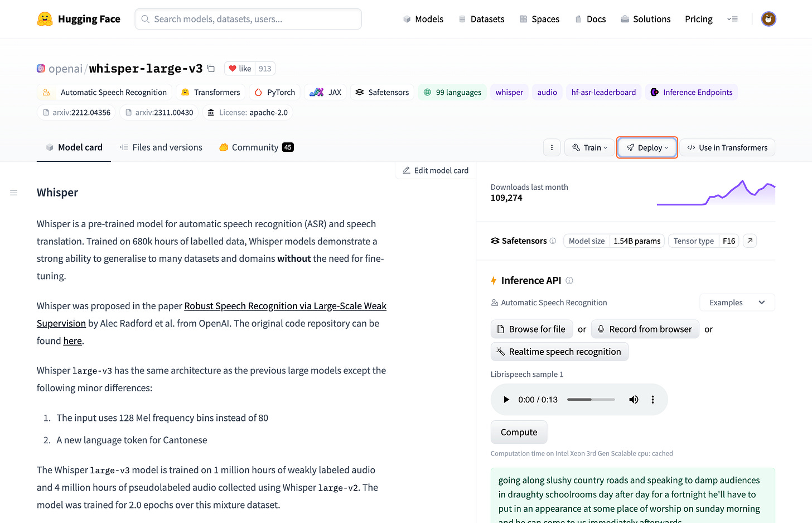The image size is (812, 523).
Task: Click the whisper-large-v3 model title
Action: pyautogui.click(x=146, y=69)
